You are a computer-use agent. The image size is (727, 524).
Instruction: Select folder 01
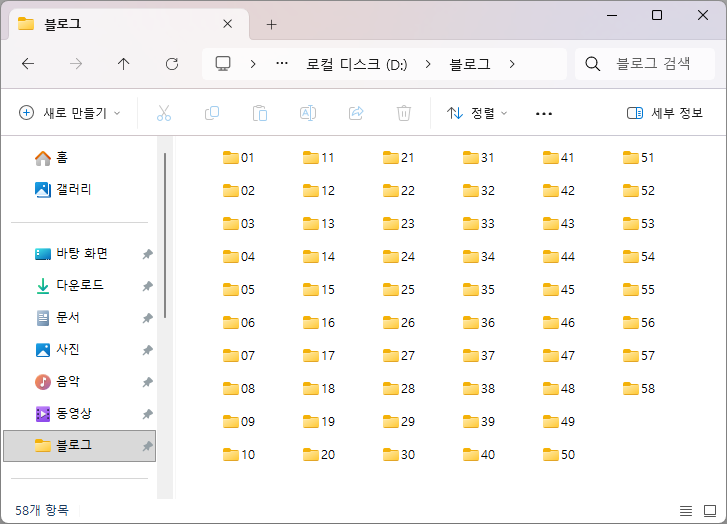(238, 158)
